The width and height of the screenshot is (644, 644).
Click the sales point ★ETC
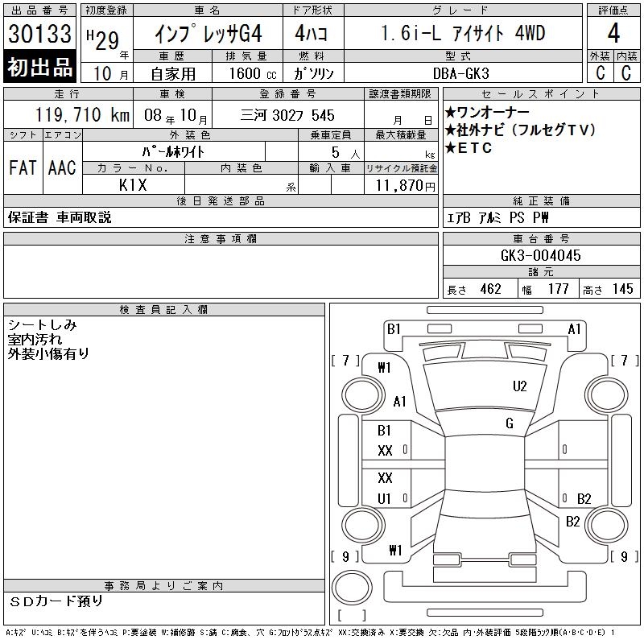click(x=469, y=148)
